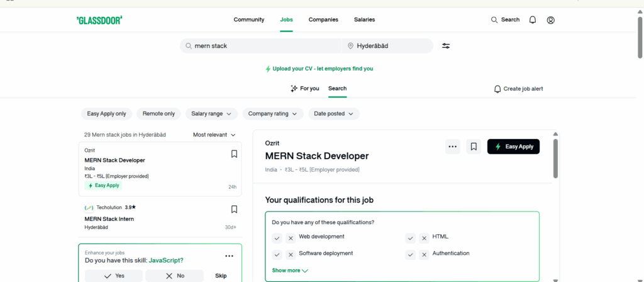
Task: Open the search filters slider icon
Action: [x=446, y=46]
